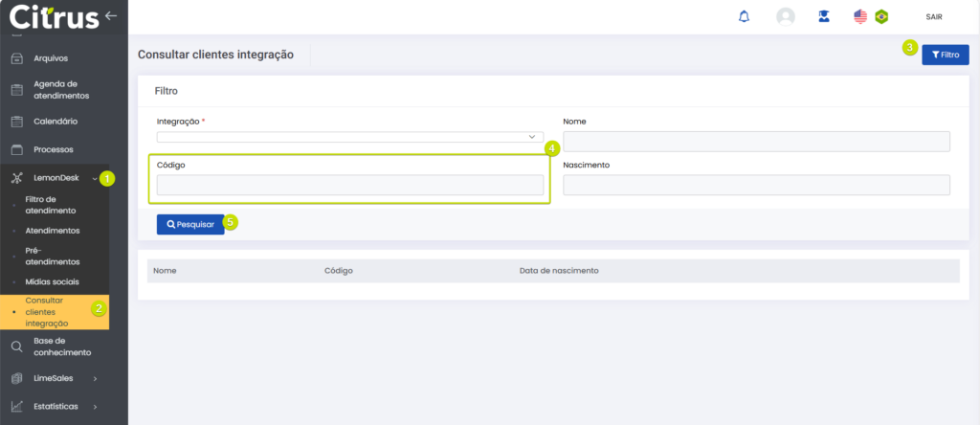Toggle the Filtro button panel

(x=945, y=56)
